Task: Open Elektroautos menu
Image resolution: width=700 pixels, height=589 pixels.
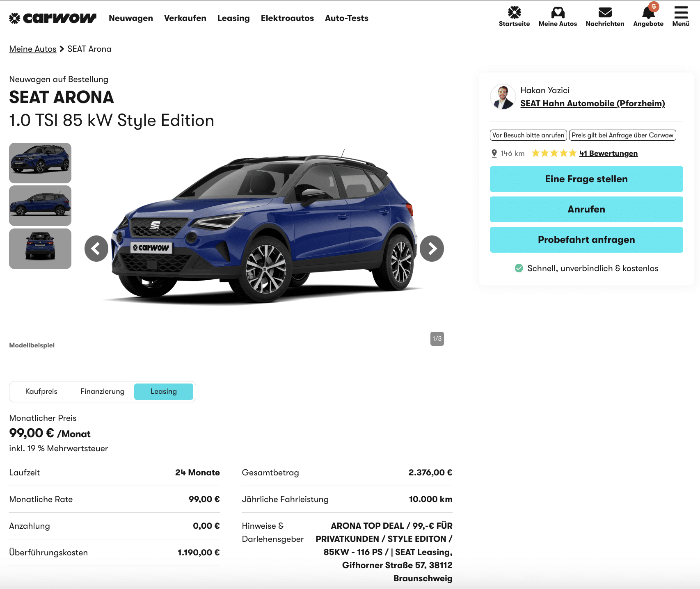Action: (x=287, y=18)
